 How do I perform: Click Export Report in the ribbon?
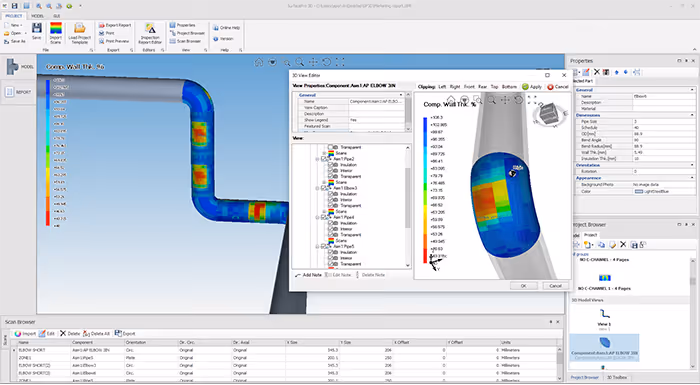point(115,25)
